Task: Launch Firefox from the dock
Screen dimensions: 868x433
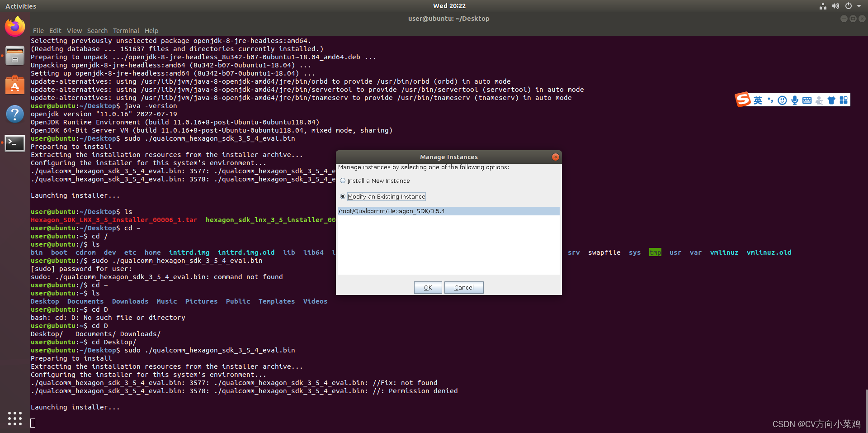Action: (15, 26)
